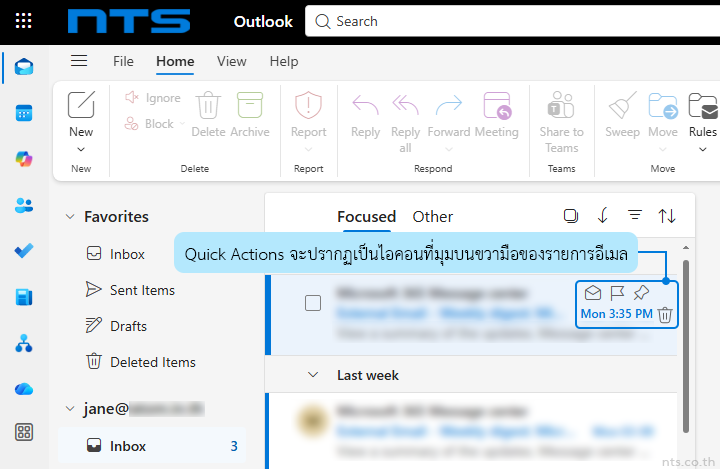Click the message list scrollbar
Image resolution: width=720 pixels, height=469 pixels.
pyautogui.click(x=686, y=346)
